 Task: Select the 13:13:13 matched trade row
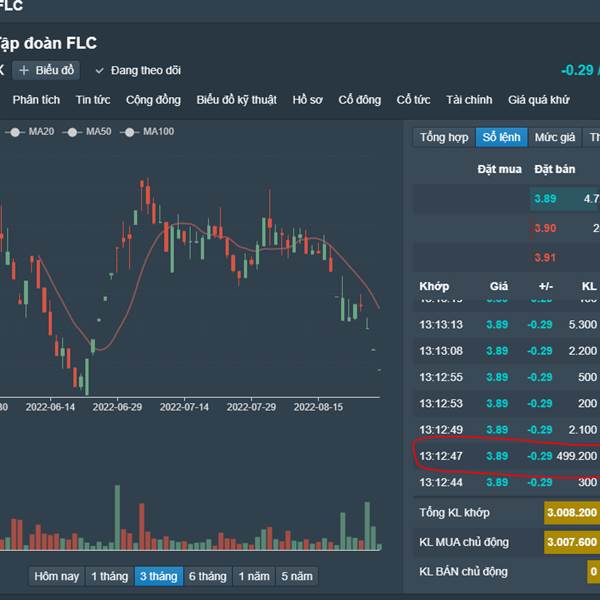click(x=507, y=324)
